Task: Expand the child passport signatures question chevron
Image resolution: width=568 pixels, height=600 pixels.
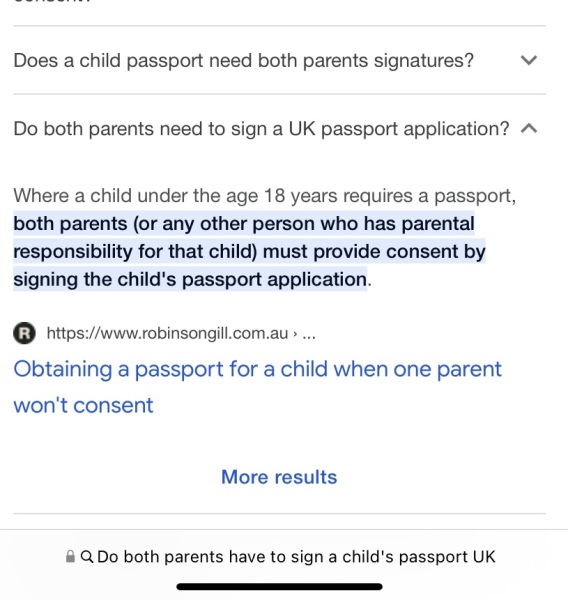Action: point(529,60)
